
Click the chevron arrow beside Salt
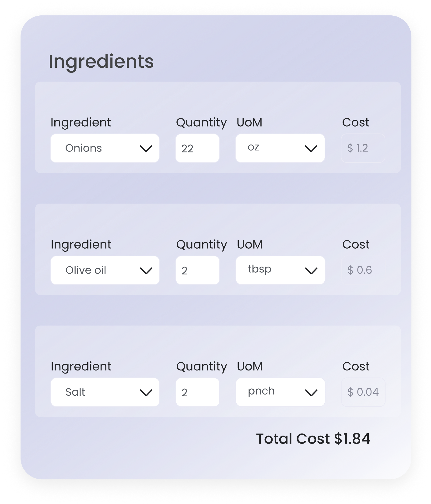coord(146,393)
